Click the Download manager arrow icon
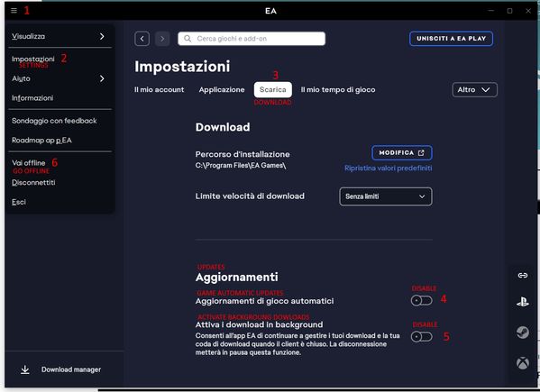 [x=25, y=369]
